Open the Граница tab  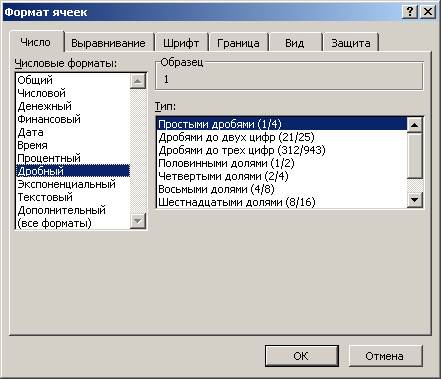(238, 43)
